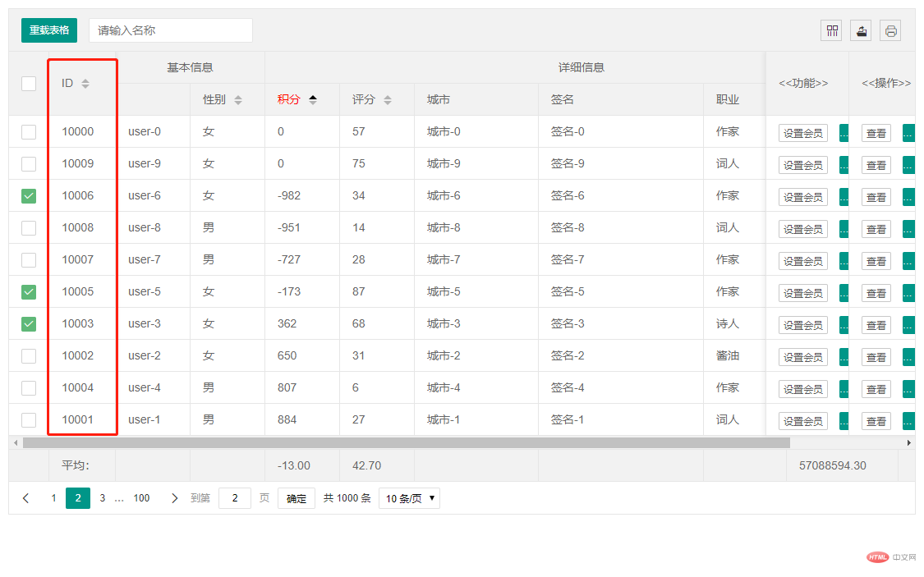Expand the green more button after user-3 设置会员
Image resolution: width=924 pixels, height=577 pixels.
click(x=844, y=326)
